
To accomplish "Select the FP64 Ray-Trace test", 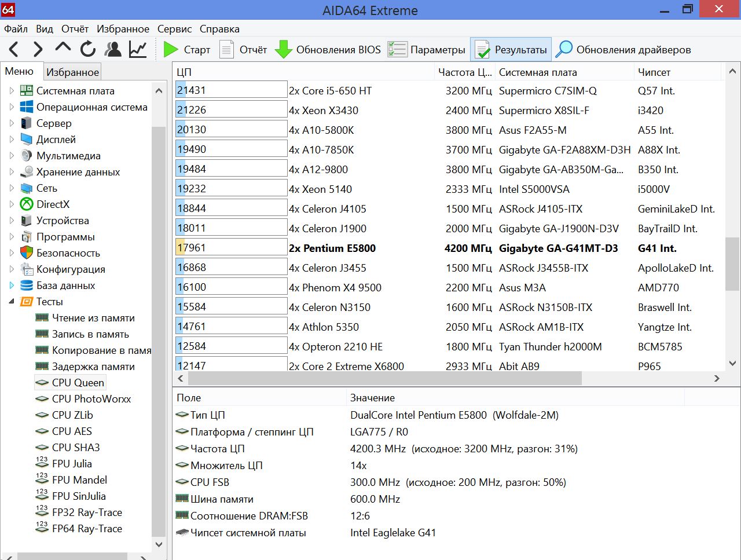I will 79,529.
